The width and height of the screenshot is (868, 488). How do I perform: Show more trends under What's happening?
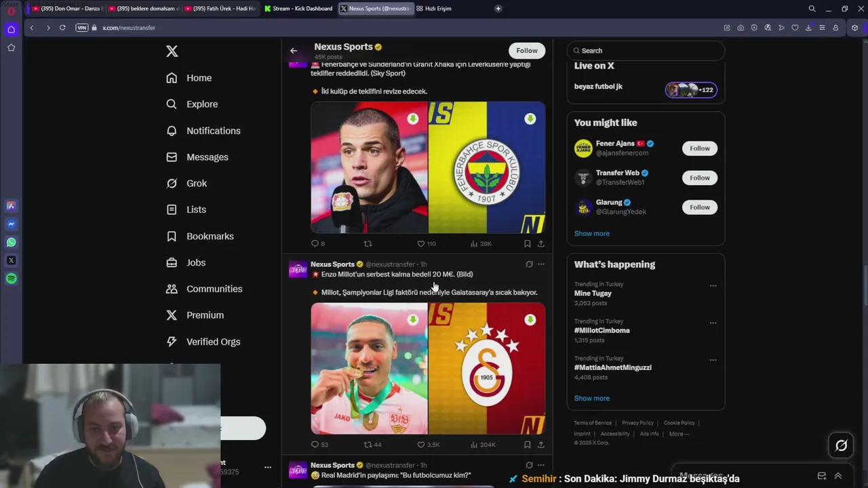click(592, 399)
